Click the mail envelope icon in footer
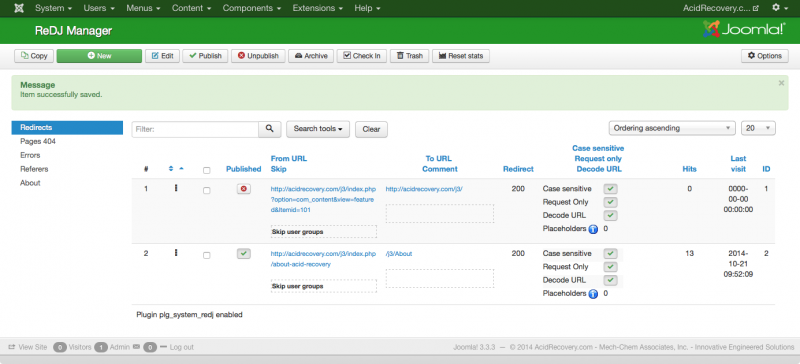The width and height of the screenshot is (800, 364). 136,347
